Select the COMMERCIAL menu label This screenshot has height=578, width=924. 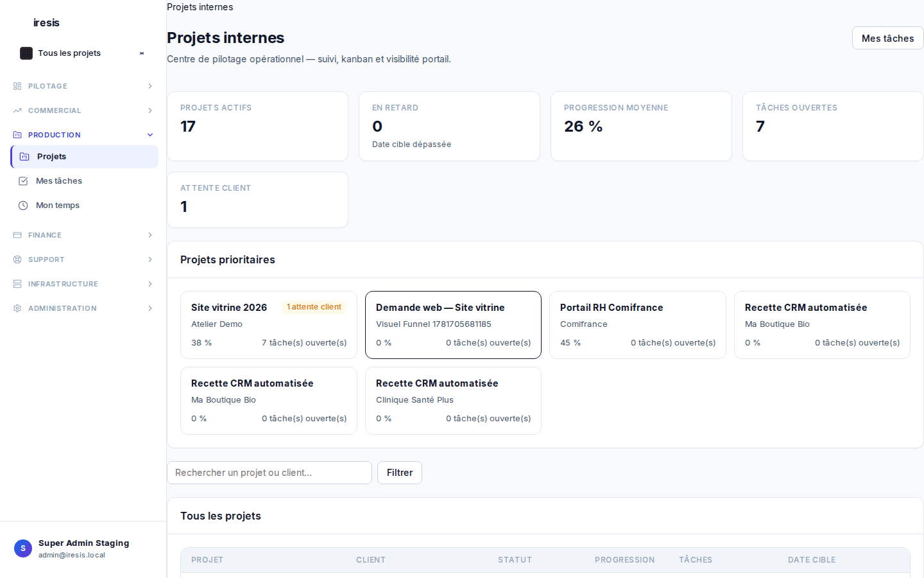[x=55, y=110]
